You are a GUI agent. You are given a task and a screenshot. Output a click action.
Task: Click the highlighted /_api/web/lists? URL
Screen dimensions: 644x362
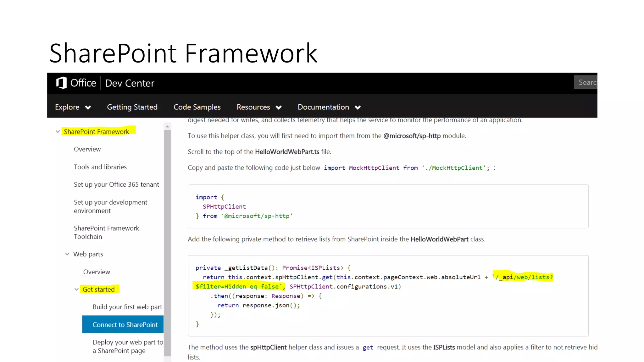[x=524, y=277]
